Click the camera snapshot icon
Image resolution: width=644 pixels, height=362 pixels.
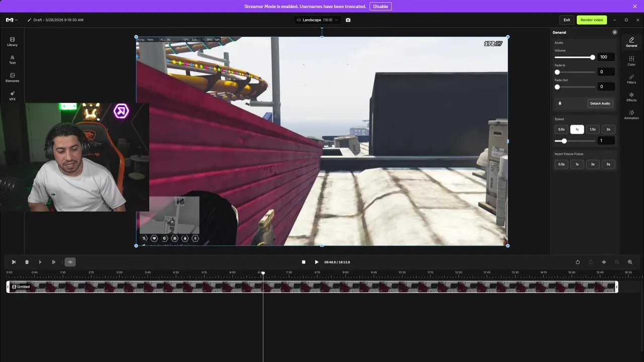348,20
